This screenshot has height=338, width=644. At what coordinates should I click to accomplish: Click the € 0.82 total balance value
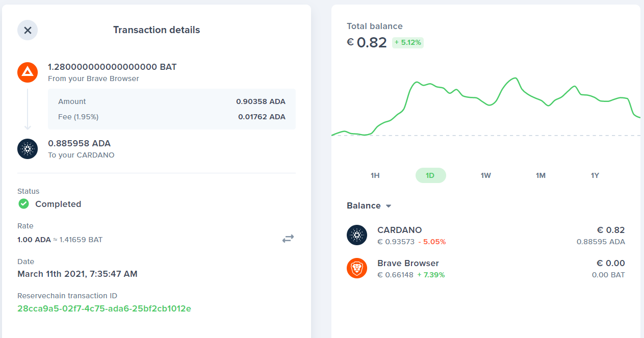click(367, 42)
